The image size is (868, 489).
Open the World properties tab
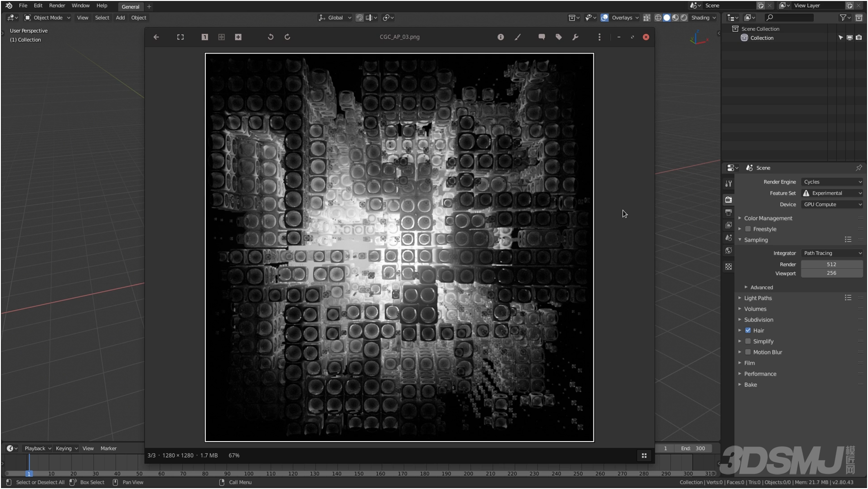coord(728,250)
